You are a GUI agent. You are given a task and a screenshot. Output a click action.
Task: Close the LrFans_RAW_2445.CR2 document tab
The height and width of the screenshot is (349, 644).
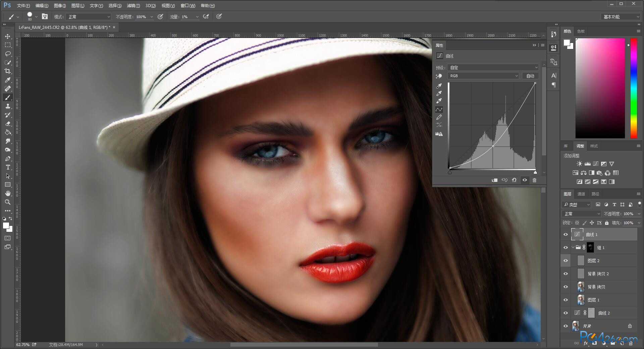114,27
